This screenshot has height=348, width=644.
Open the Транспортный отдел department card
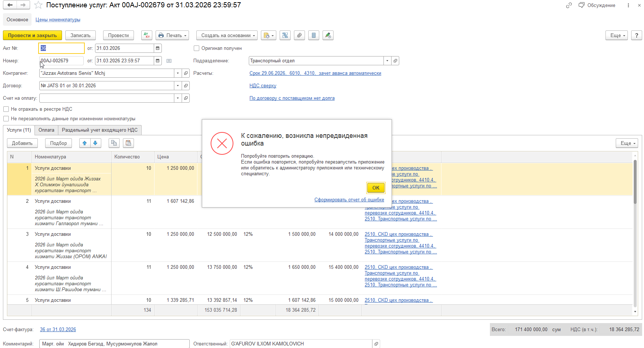[395, 61]
